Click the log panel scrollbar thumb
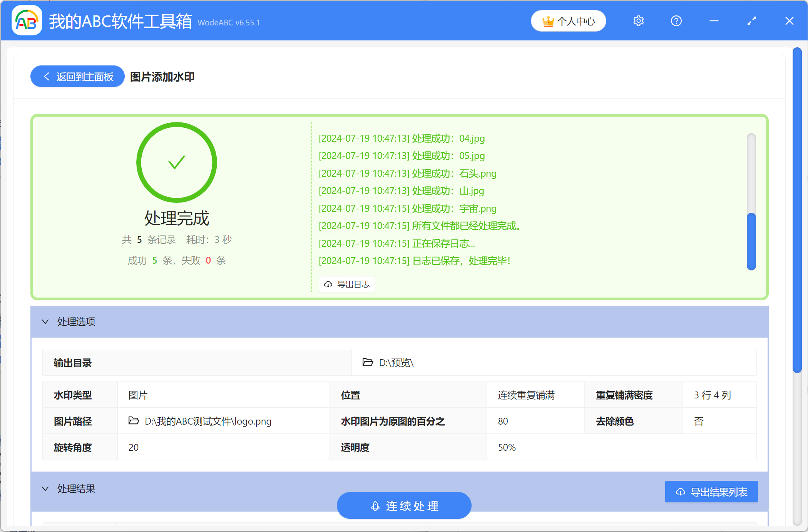This screenshot has height=532, width=808. tap(751, 241)
